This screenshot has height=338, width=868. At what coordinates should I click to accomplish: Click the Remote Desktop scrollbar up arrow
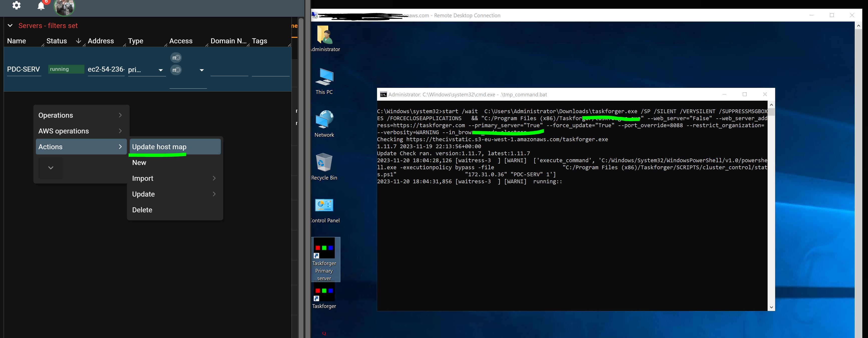(x=858, y=26)
